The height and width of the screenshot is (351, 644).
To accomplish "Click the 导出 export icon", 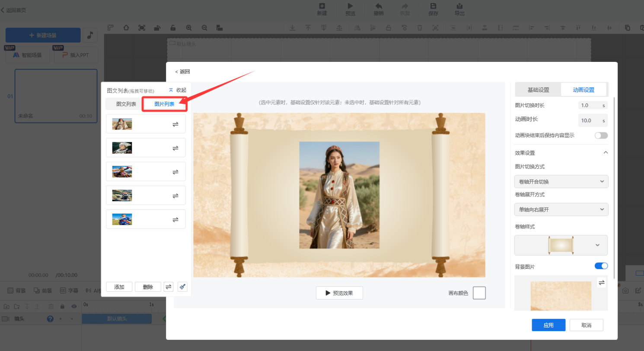I will (459, 6).
